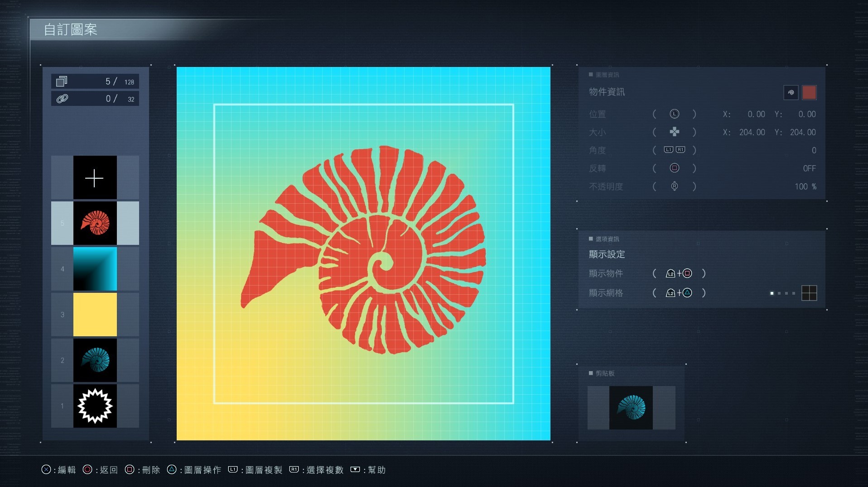The width and height of the screenshot is (868, 487).
Task: Click L2+square icon for show object
Action: pyautogui.click(x=679, y=273)
